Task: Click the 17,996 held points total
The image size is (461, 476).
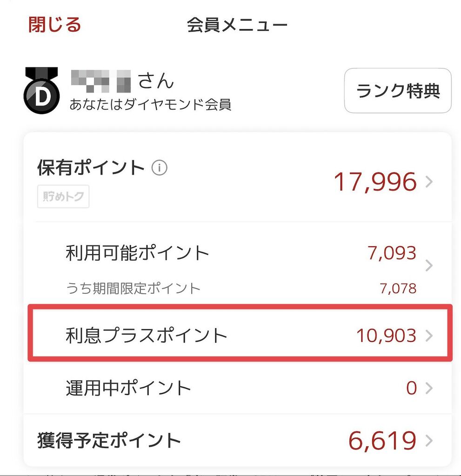Action: tap(375, 182)
